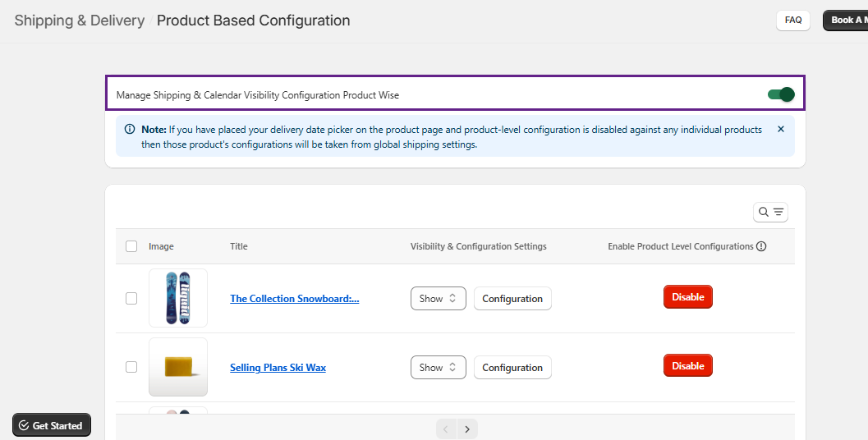Select the Selling Plans Ski Wax checkbox
The width and height of the screenshot is (868, 440).
coord(131,367)
